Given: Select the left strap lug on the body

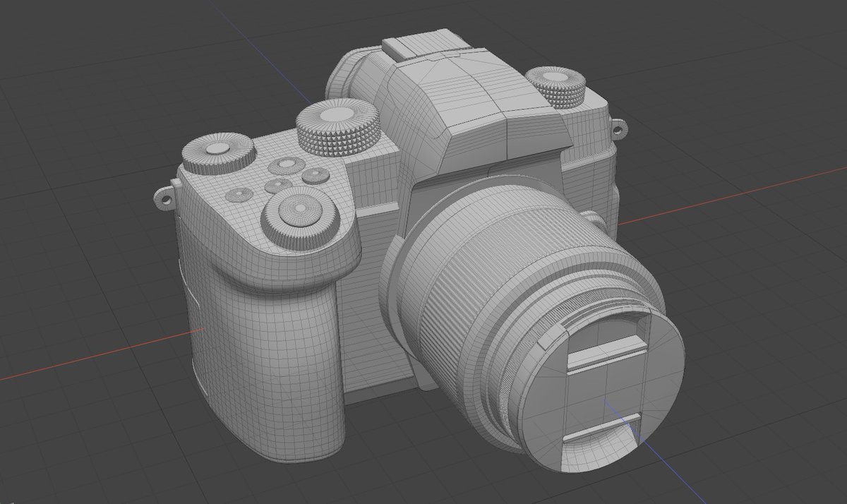Looking at the screenshot, I should 166,198.
